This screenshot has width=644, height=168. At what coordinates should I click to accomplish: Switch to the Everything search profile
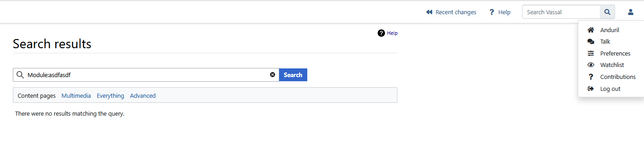[110, 95]
